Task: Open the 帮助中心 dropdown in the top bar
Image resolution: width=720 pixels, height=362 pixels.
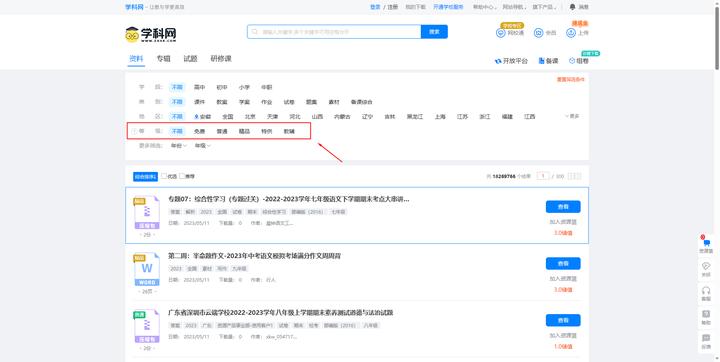Action: pos(484,7)
